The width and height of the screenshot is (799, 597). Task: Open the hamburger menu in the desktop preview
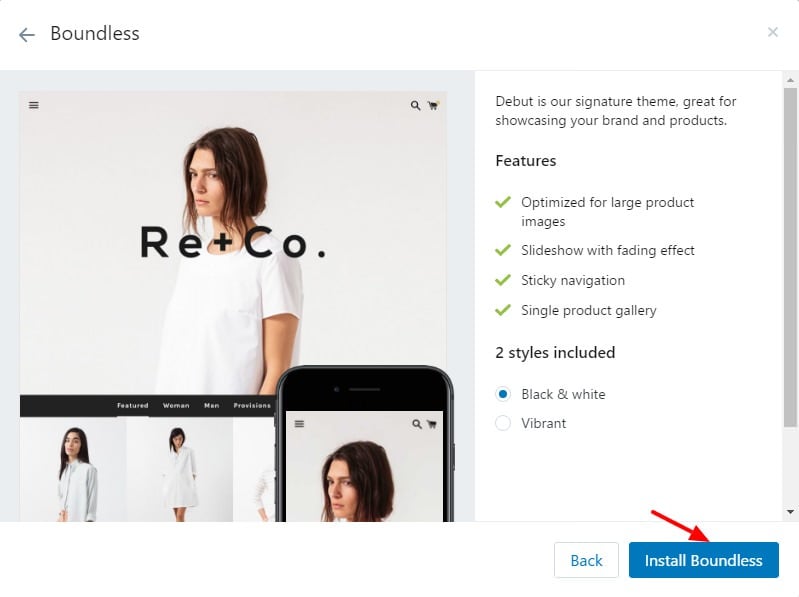coord(34,105)
